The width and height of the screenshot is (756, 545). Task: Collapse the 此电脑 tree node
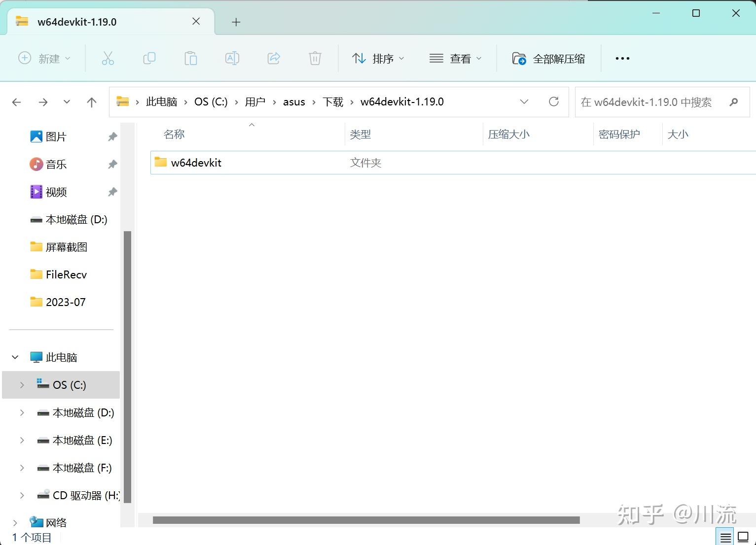point(15,357)
